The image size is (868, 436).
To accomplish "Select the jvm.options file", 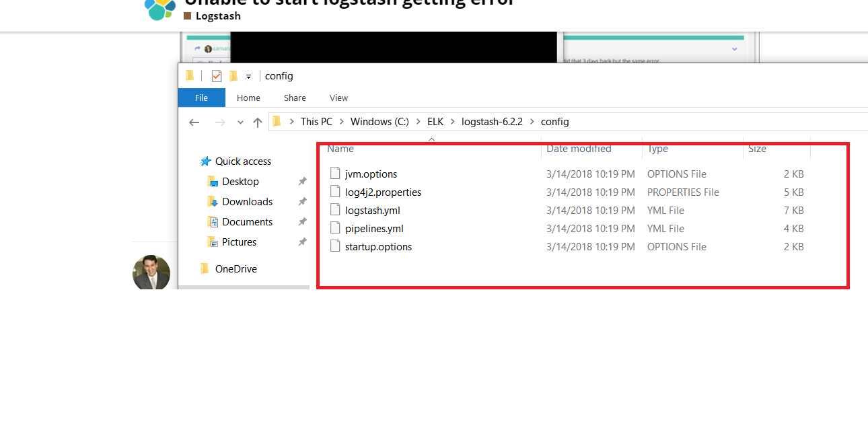I will (371, 174).
